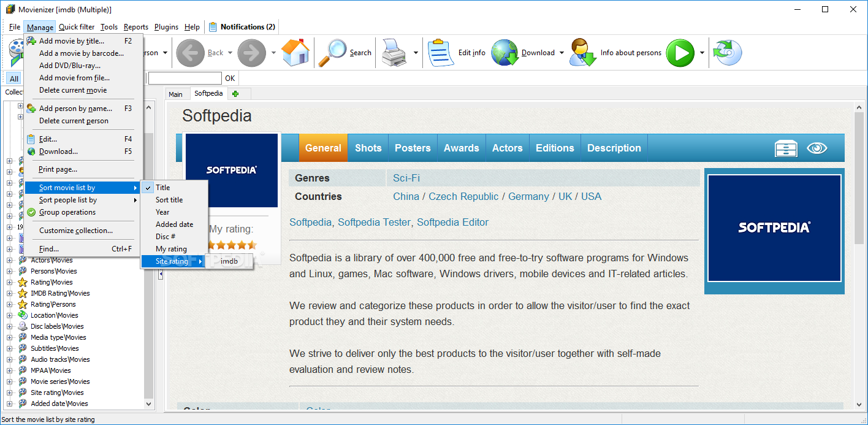The height and width of the screenshot is (425, 868).
Task: Open the Reports menu
Action: [136, 27]
